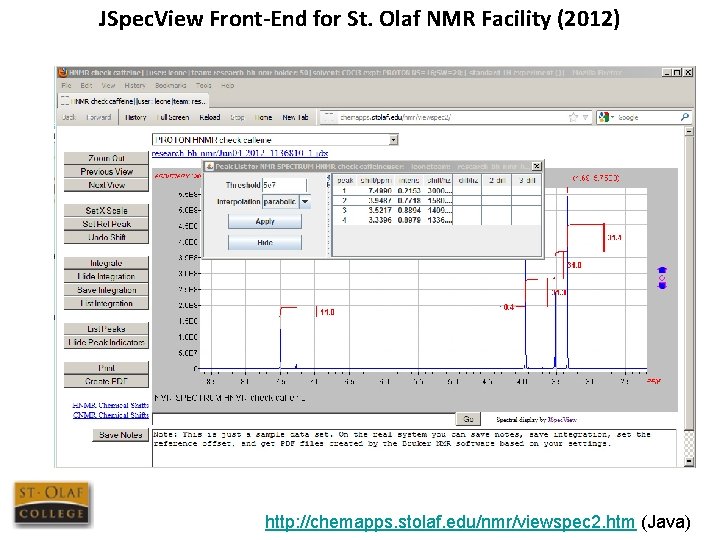The image size is (720, 540).
Task: Open the chemapps viewspec2.htm link
Action: 450,522
